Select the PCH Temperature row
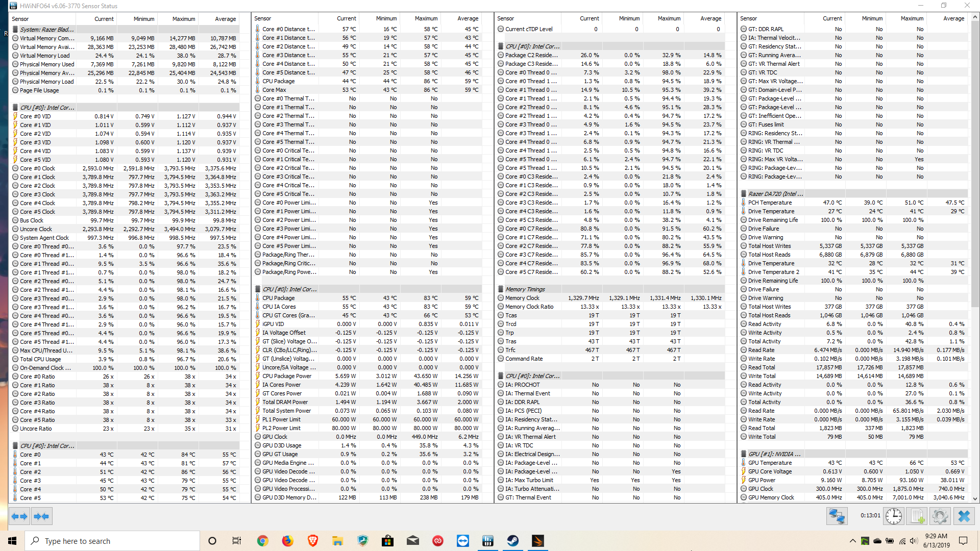Viewport: 980px width, 551px height. click(854, 203)
